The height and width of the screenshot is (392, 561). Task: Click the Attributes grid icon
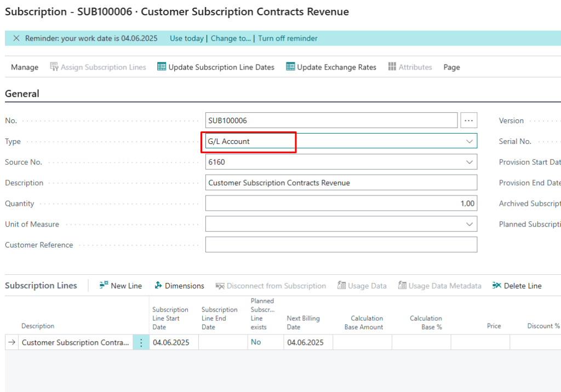tap(392, 67)
